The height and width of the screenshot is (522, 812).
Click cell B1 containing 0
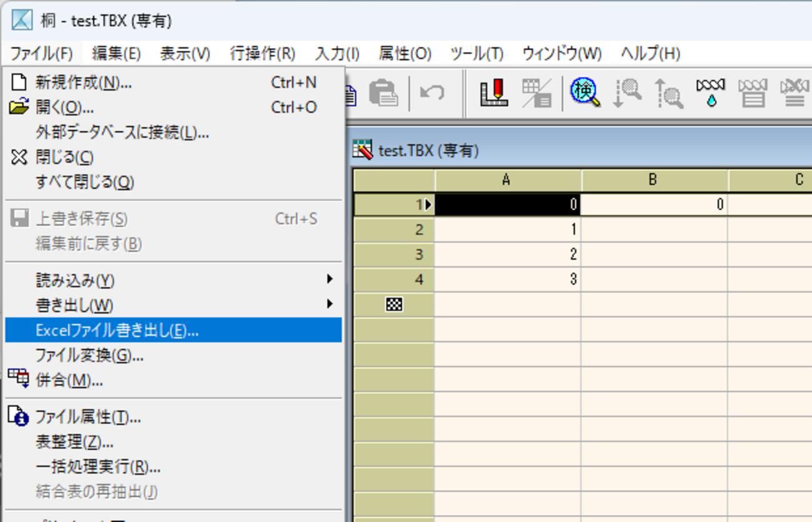click(x=654, y=204)
